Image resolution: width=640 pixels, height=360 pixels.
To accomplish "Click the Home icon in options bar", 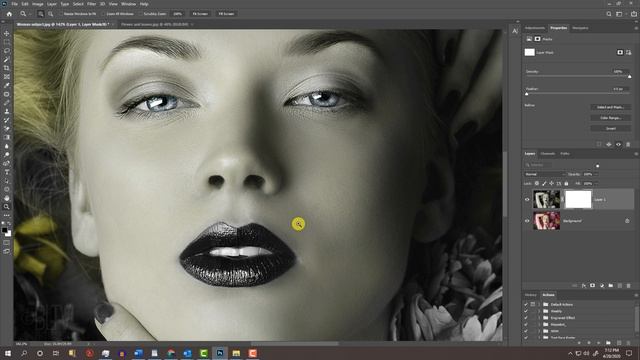I will point(9,14).
